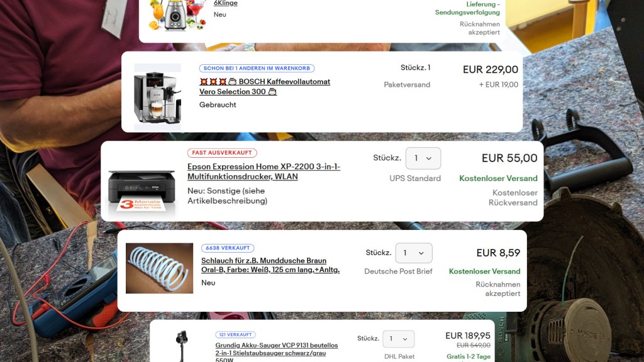Click Kostenloser Versand on the Epson item
Image resolution: width=644 pixels, height=362 pixels.
coord(498,178)
